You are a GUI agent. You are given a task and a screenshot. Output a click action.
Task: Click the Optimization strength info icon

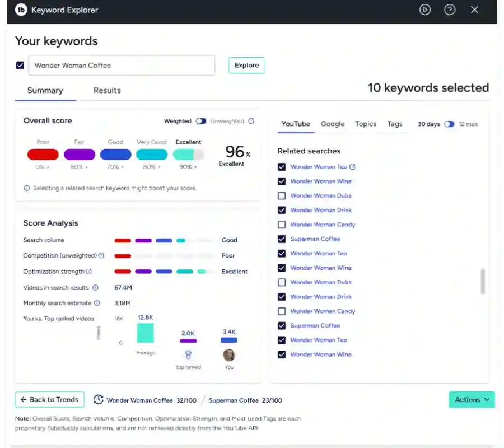point(89,272)
